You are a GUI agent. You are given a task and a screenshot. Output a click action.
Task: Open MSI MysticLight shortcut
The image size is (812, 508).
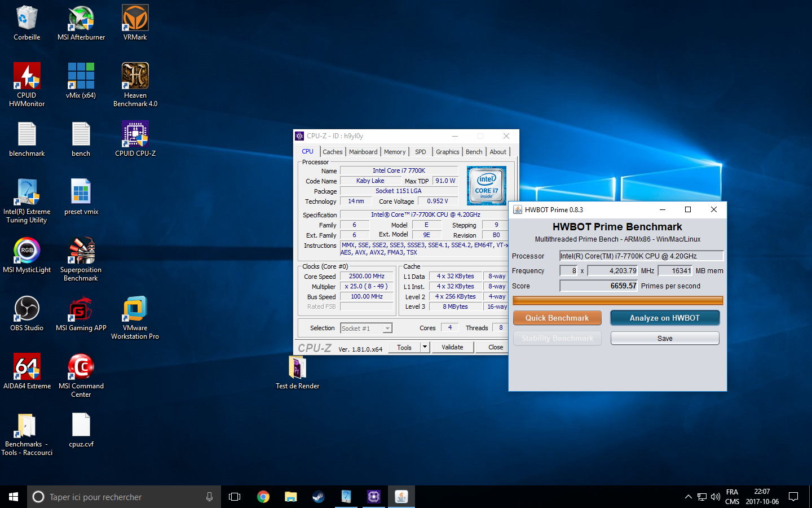(27, 256)
